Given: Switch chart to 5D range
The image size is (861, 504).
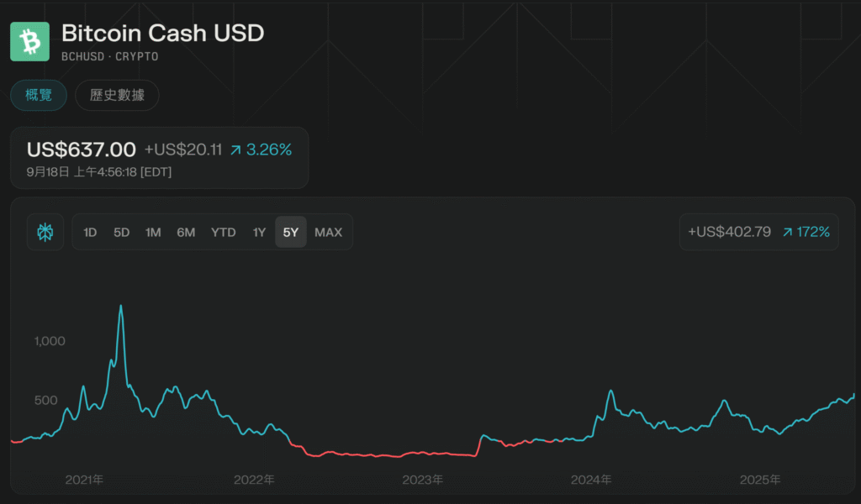Looking at the screenshot, I should 122,233.
